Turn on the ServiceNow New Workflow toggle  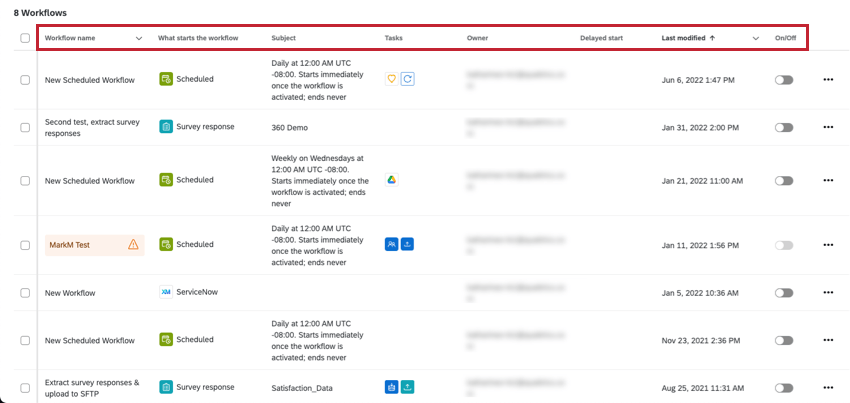784,292
